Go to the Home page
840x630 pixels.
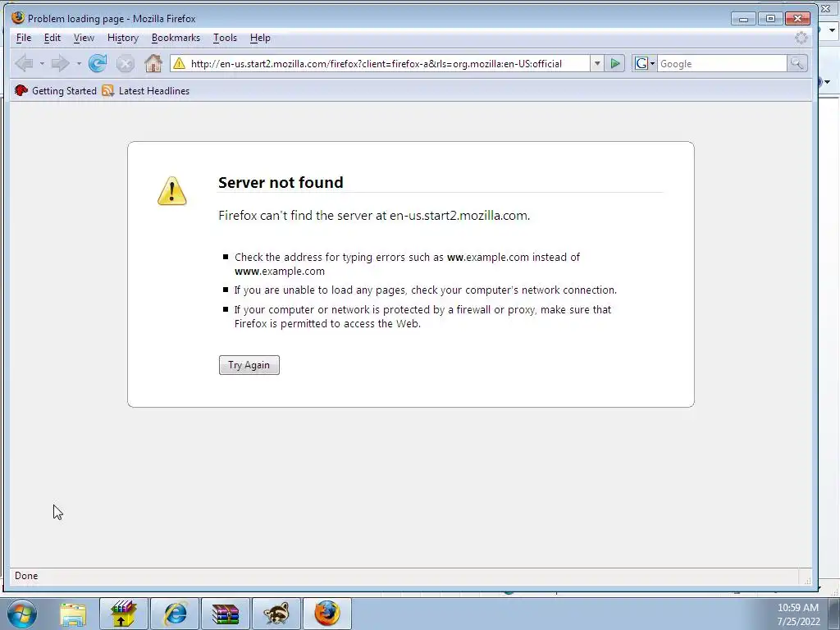[153, 64]
